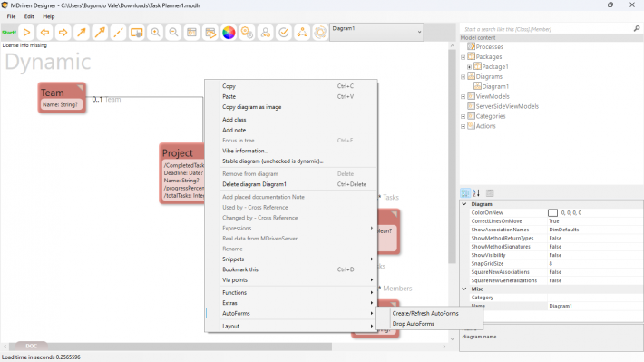644x362 pixels.
Task: Select the solid association arrow tool
Action: click(82, 32)
